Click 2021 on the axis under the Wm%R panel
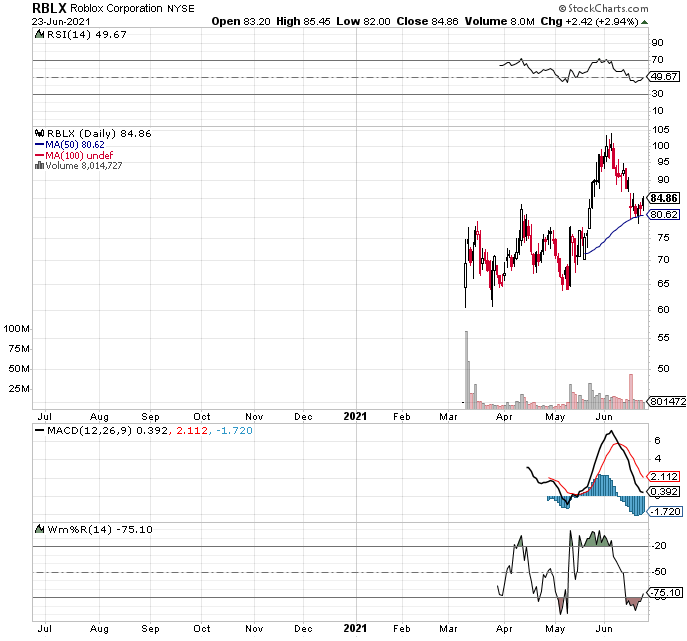 point(355,628)
